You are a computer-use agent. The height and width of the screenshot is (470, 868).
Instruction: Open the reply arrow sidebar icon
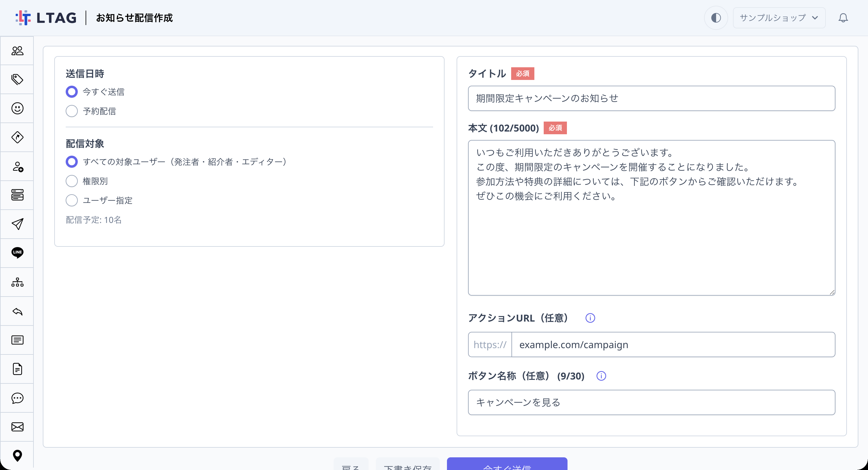point(17,311)
